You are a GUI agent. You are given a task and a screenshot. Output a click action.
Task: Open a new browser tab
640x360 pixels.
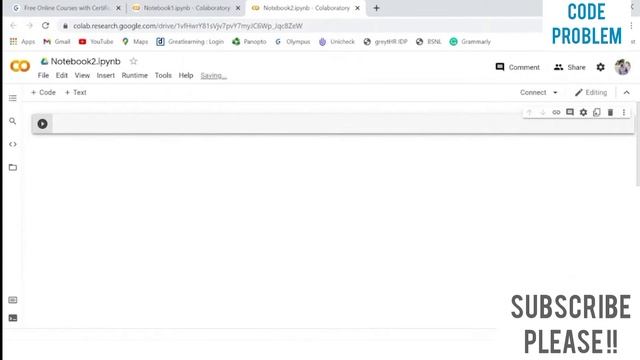click(x=376, y=8)
